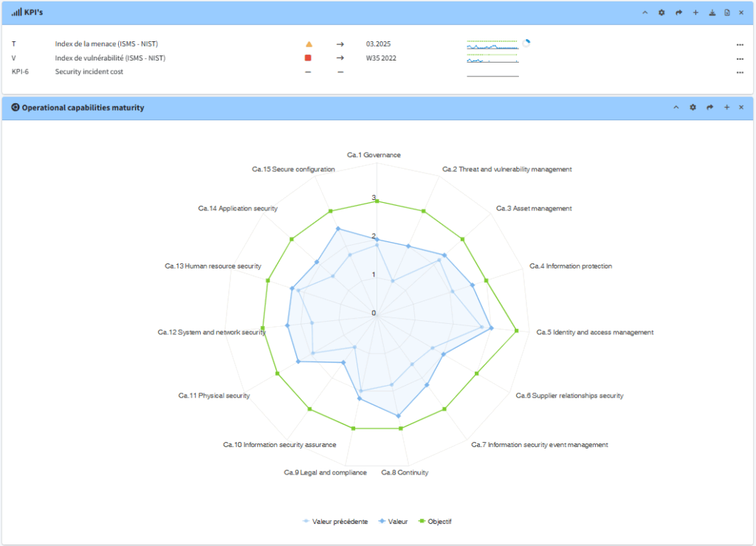Screen dimensions: 756x546
Task: Click share arrow on Operational capabilities maturity
Action: click(709, 108)
